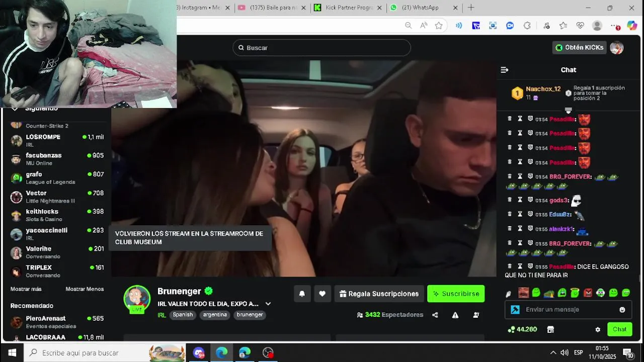Follow Brunenger with the heart icon
The width and height of the screenshot is (644, 362).
coord(323,294)
